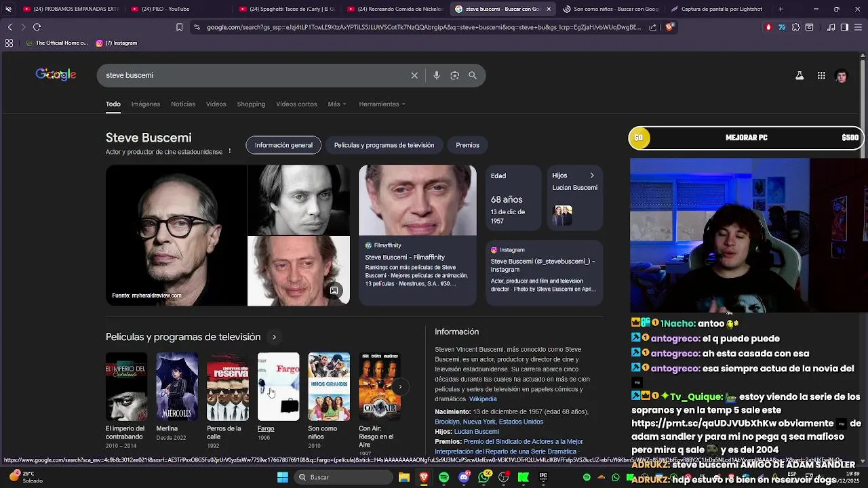Screen dimensions: 868x488
Task: Open Epic Games launcher from the taskbar
Action: pyautogui.click(x=543, y=477)
